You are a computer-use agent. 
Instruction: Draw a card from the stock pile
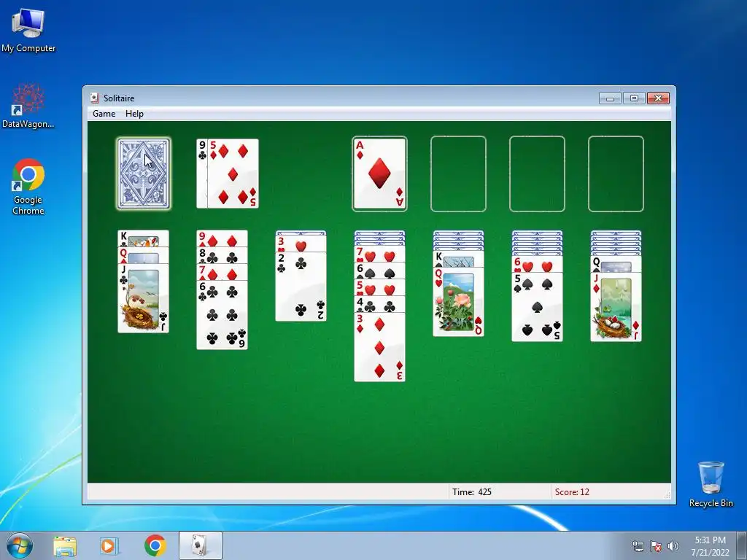144,174
